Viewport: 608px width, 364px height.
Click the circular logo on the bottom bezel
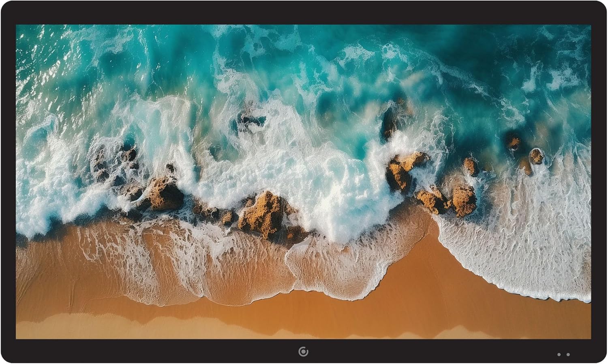pos(303,351)
